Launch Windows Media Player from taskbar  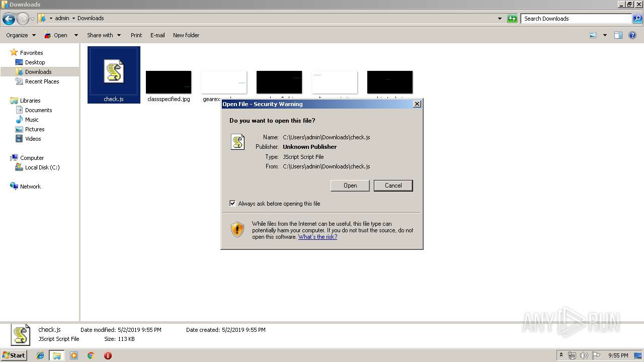pyautogui.click(x=74, y=355)
